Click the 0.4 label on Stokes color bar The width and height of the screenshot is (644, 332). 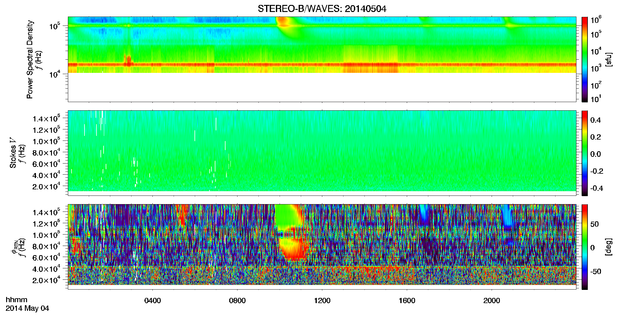pyautogui.click(x=595, y=120)
